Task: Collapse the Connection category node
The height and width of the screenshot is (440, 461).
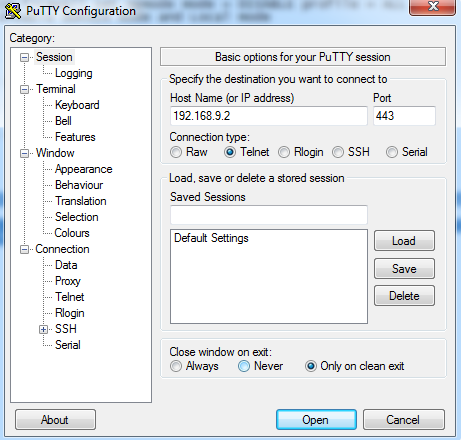Action: pos(24,249)
